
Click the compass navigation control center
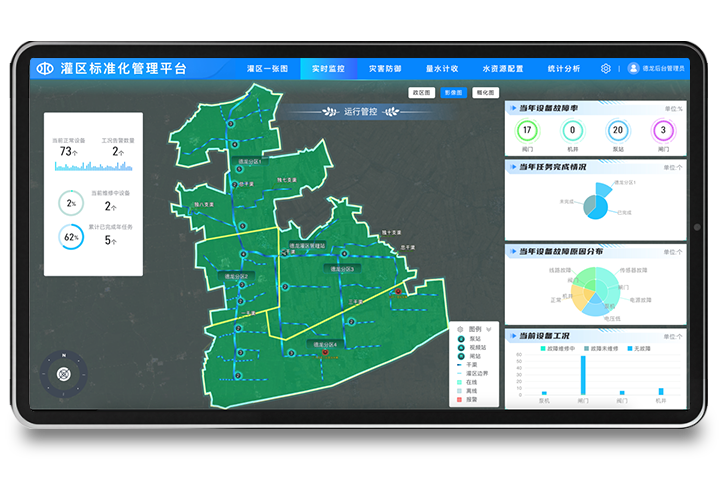(63, 374)
